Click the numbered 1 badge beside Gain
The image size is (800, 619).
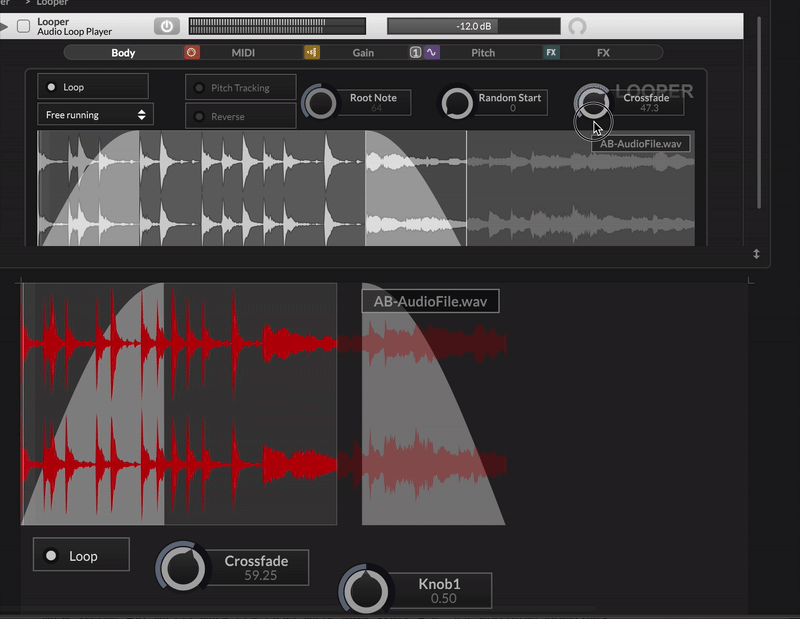pos(415,52)
